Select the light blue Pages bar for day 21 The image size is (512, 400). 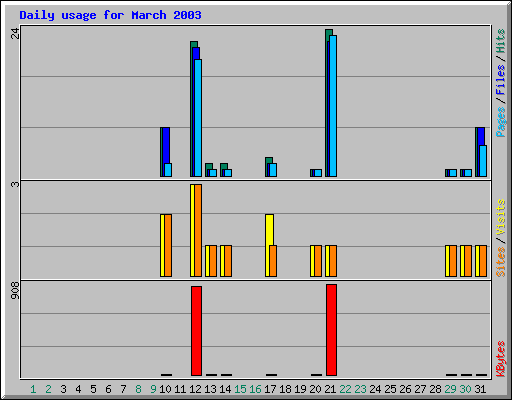[x=333, y=106]
